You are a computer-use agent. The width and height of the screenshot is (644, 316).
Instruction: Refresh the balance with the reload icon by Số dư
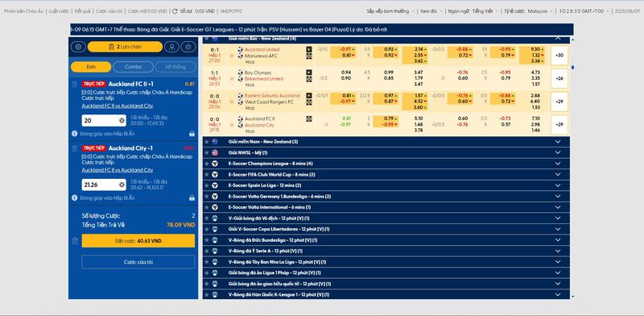click(x=175, y=11)
